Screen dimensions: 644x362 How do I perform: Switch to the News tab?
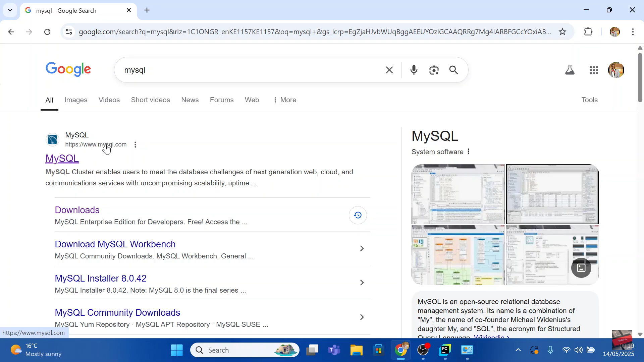(x=190, y=100)
